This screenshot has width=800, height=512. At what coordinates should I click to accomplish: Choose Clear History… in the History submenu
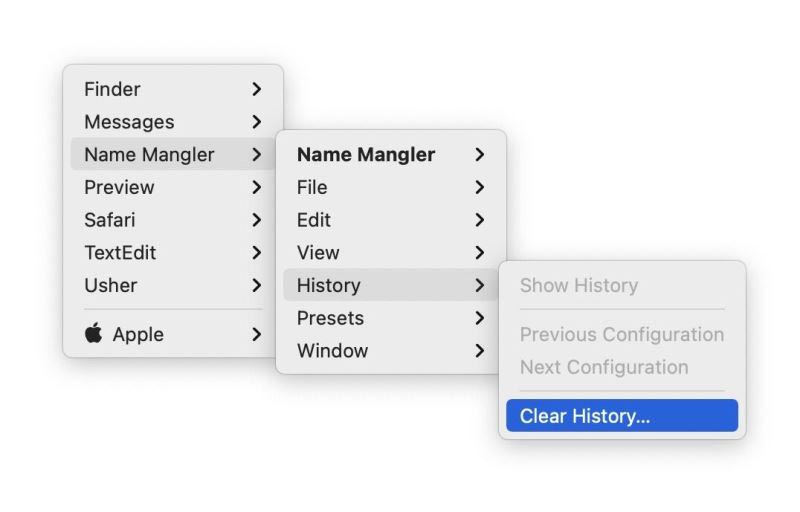[x=622, y=416]
